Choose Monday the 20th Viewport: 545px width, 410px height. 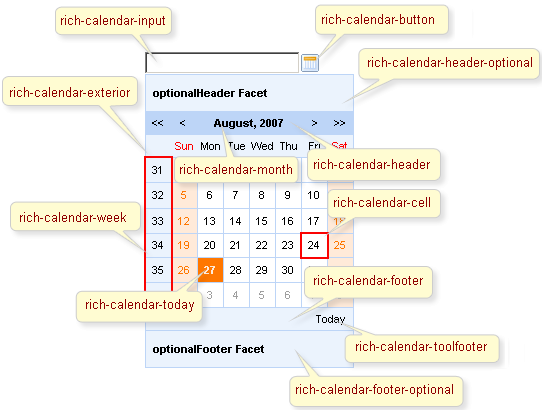[x=210, y=245]
